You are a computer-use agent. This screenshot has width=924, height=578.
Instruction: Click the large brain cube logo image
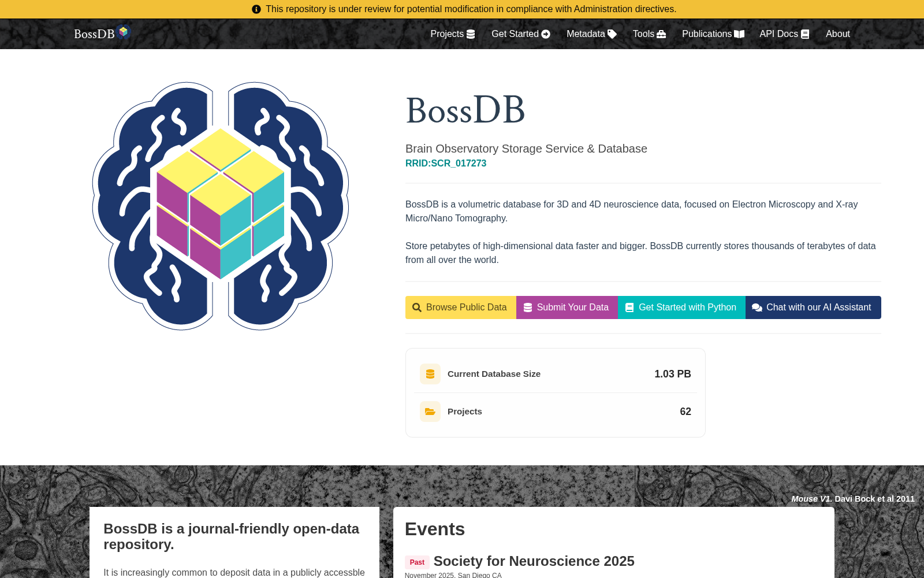(221, 206)
